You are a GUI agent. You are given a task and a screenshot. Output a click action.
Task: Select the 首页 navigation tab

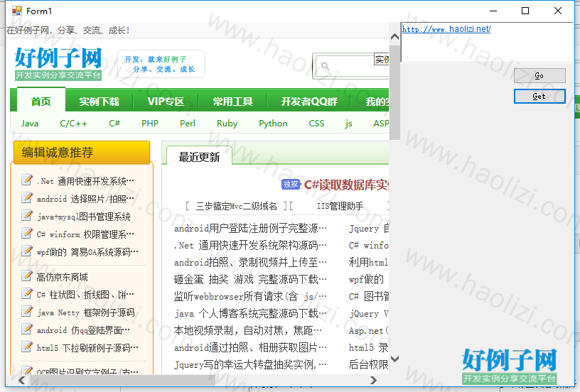pos(41,101)
